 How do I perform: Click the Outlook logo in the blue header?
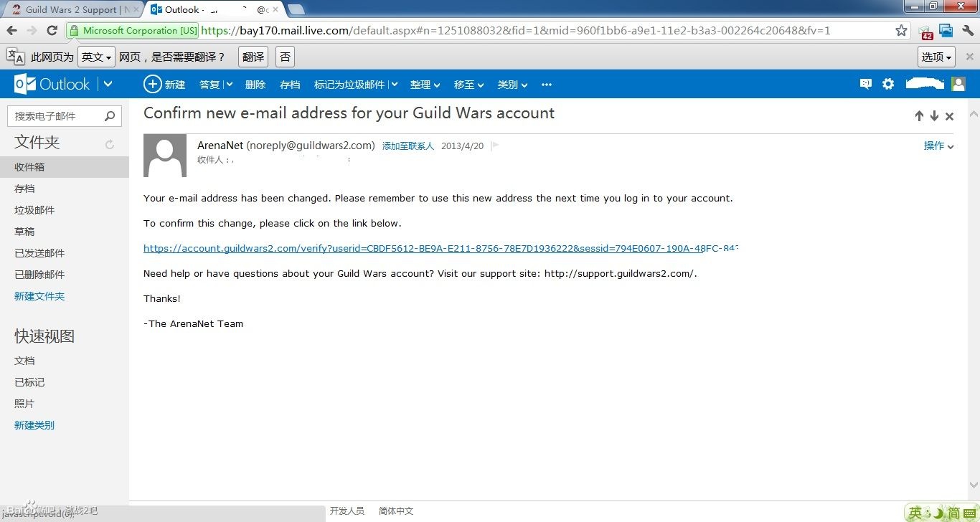(52, 84)
